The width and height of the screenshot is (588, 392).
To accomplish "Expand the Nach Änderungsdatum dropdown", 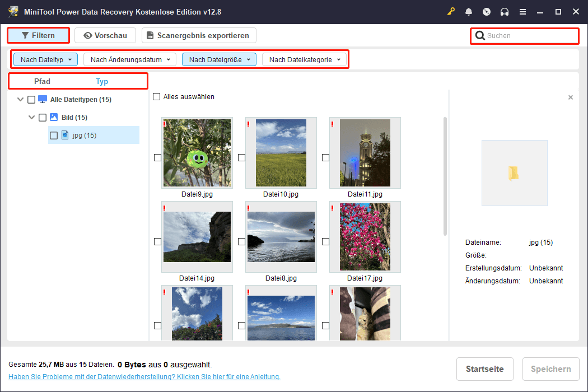I will click(130, 59).
